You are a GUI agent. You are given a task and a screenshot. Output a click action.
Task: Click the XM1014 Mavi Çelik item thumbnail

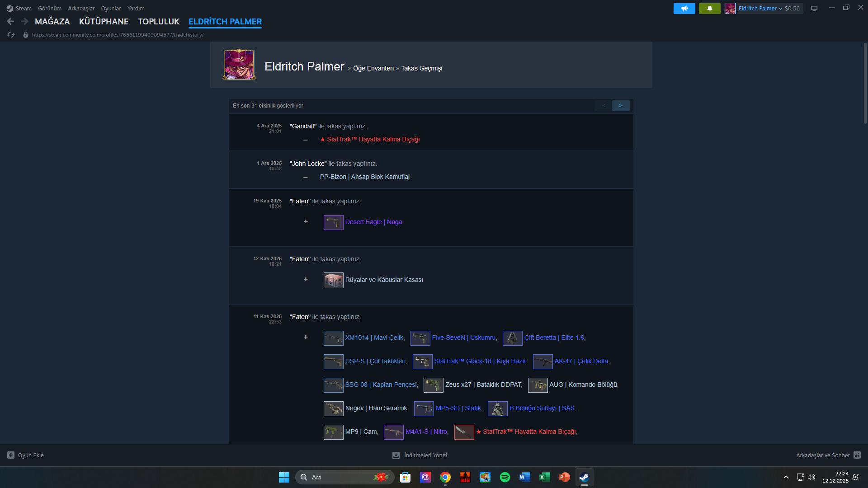[x=334, y=338]
